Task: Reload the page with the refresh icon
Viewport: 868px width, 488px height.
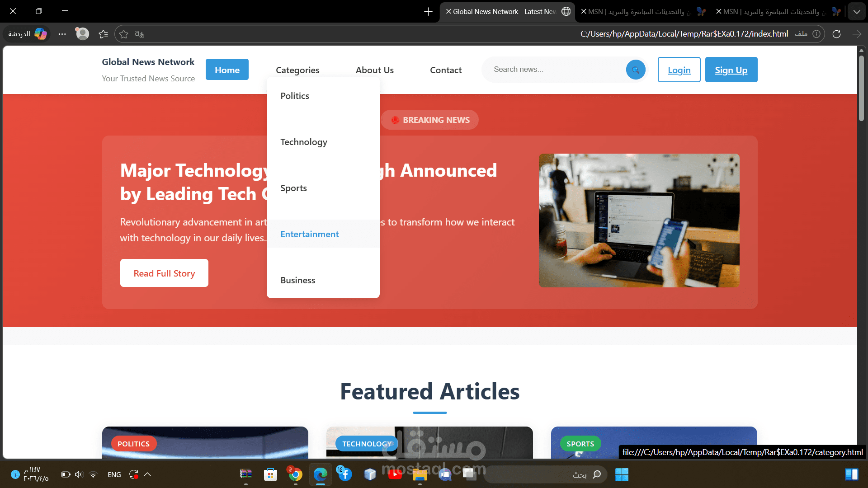Action: point(837,34)
